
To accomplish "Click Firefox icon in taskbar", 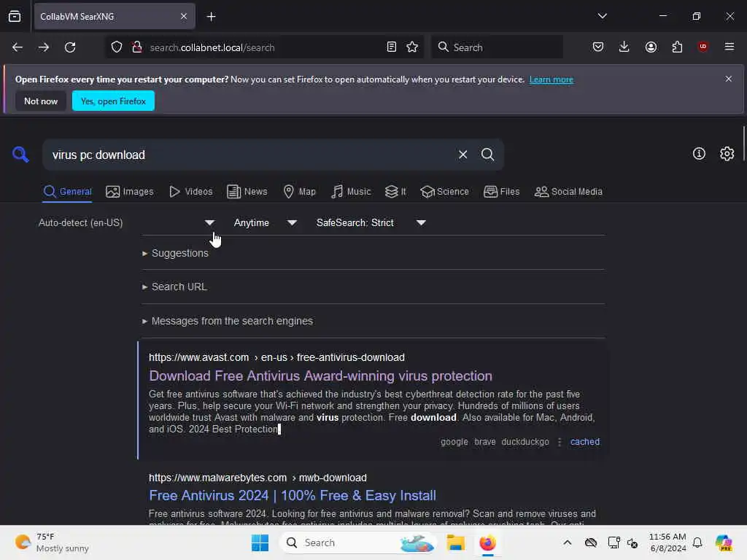I will tap(487, 542).
